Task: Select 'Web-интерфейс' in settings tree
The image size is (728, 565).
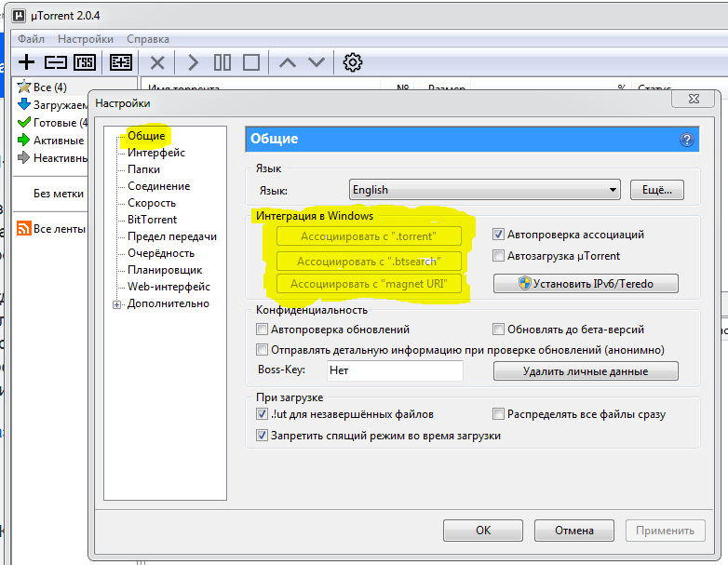Action: (x=169, y=287)
